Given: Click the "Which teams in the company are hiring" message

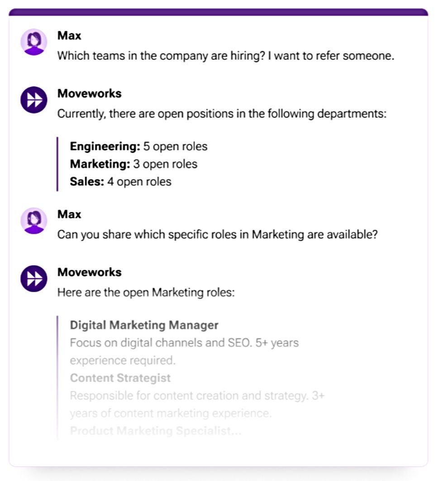Looking at the screenshot, I should [x=225, y=56].
